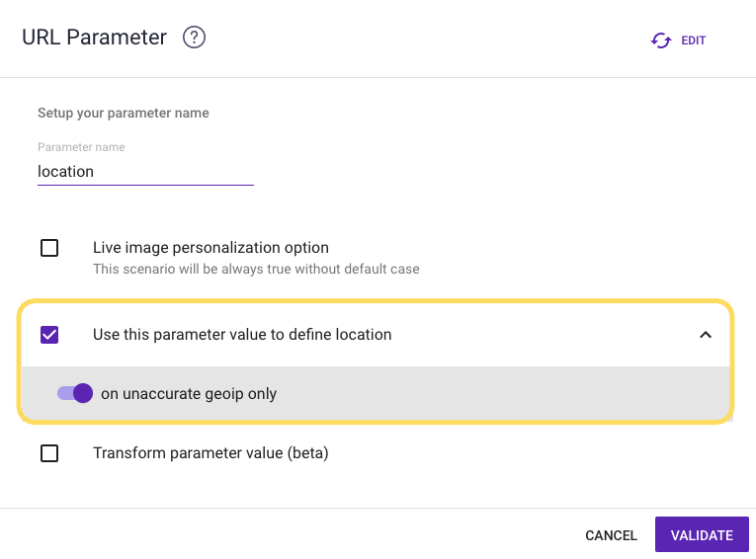Viewport: 756px width, 559px height.
Task: Click the 'URL Parameter' dialog title
Action: (94, 39)
